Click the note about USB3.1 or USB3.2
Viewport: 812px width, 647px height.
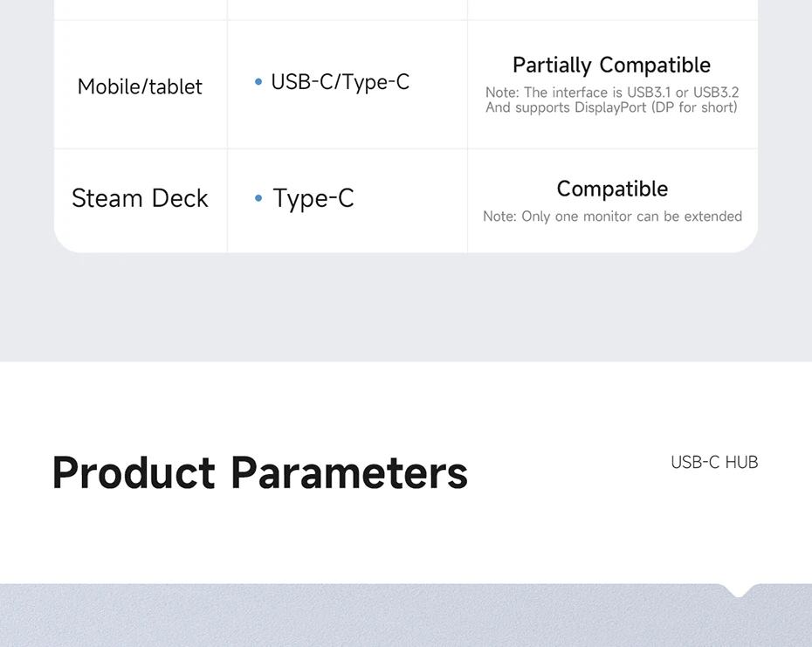(x=611, y=93)
